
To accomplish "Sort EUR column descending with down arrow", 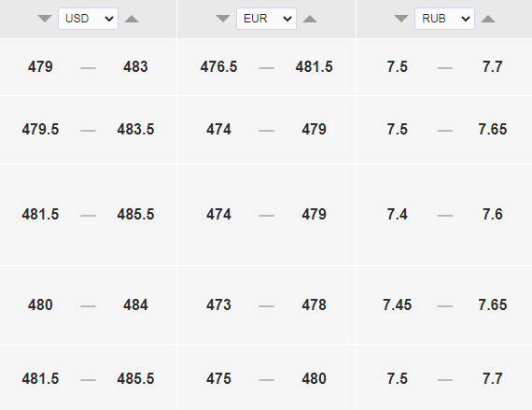I will (x=223, y=19).
